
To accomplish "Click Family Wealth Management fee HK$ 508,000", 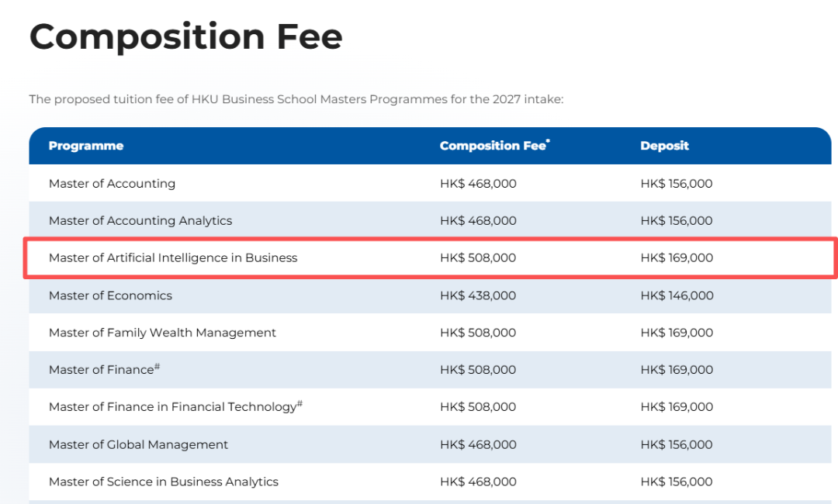I will click(x=478, y=333).
